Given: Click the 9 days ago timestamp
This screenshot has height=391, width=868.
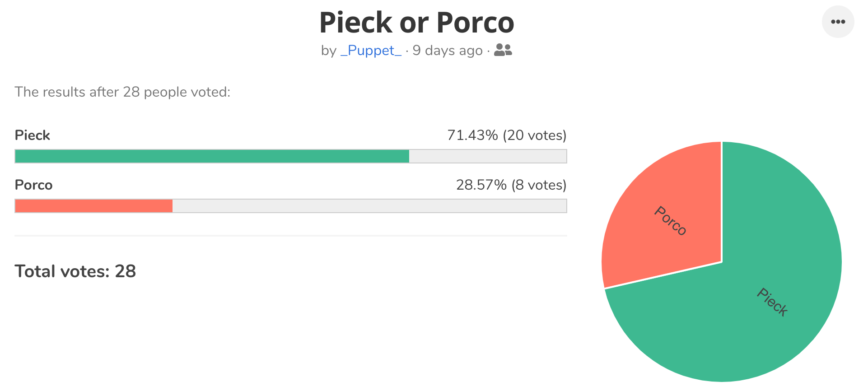Looking at the screenshot, I should coord(448,51).
